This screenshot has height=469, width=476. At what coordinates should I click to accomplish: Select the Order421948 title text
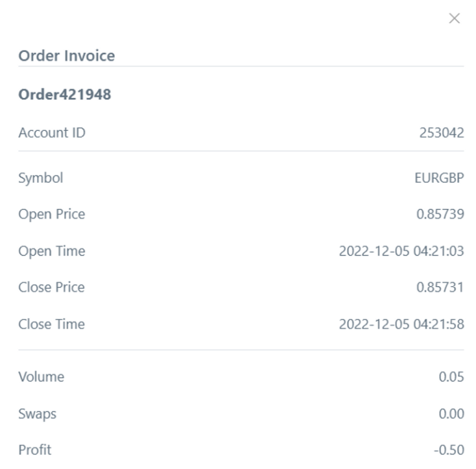[65, 95]
